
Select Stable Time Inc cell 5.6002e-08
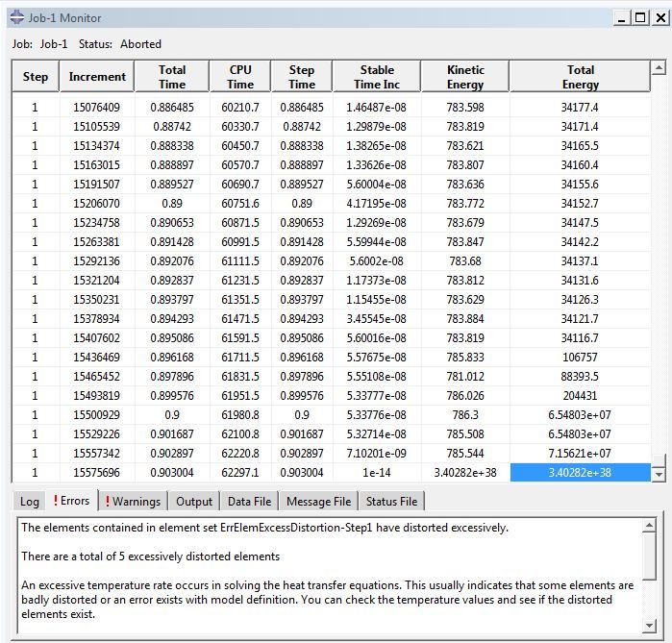[x=377, y=260]
